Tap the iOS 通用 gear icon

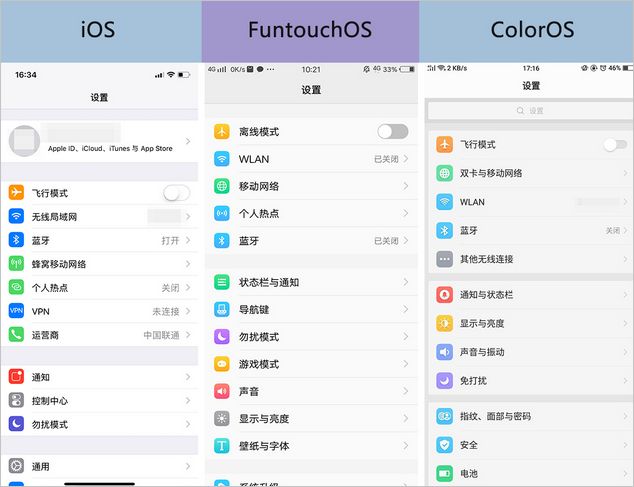[16, 466]
